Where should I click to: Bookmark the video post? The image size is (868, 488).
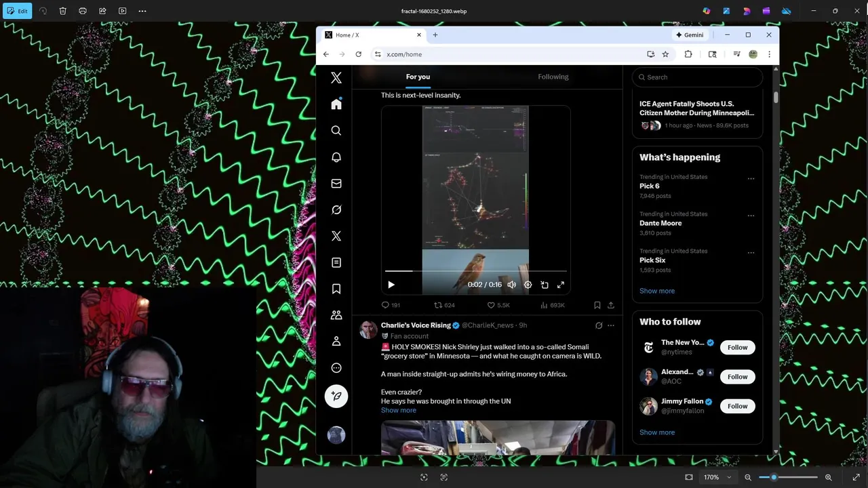coord(597,306)
